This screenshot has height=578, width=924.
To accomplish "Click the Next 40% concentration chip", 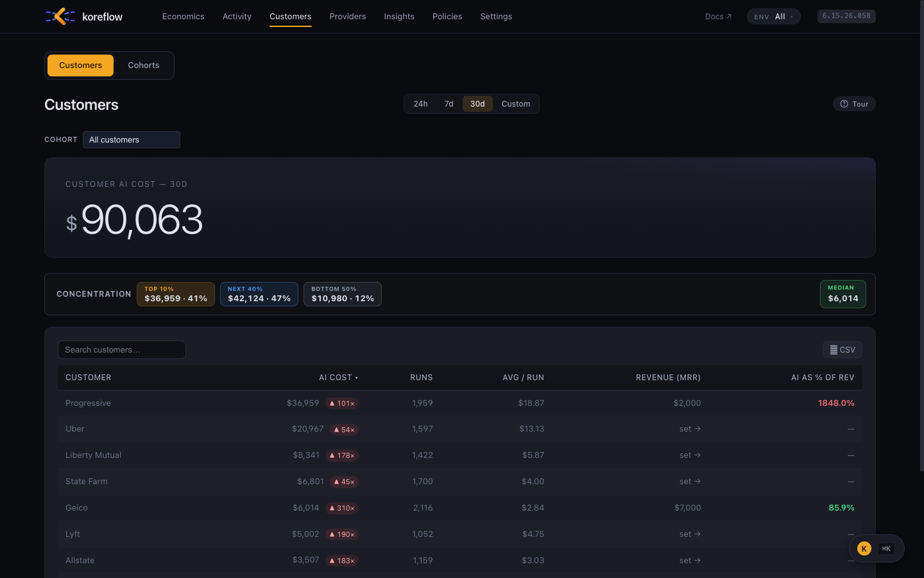I will [x=259, y=294].
